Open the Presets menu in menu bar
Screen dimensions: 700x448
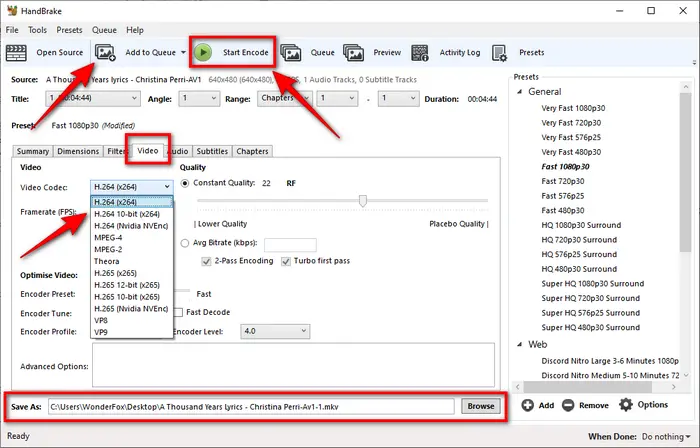70,31
